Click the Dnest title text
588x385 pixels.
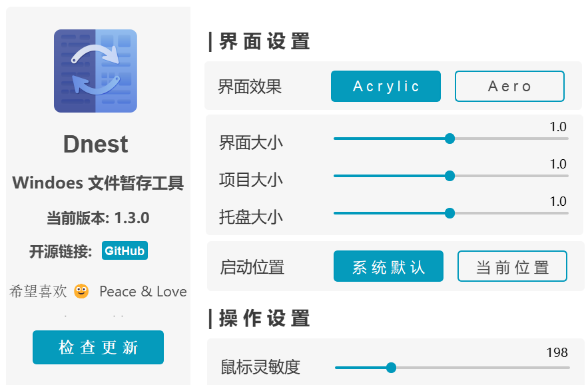[95, 145]
